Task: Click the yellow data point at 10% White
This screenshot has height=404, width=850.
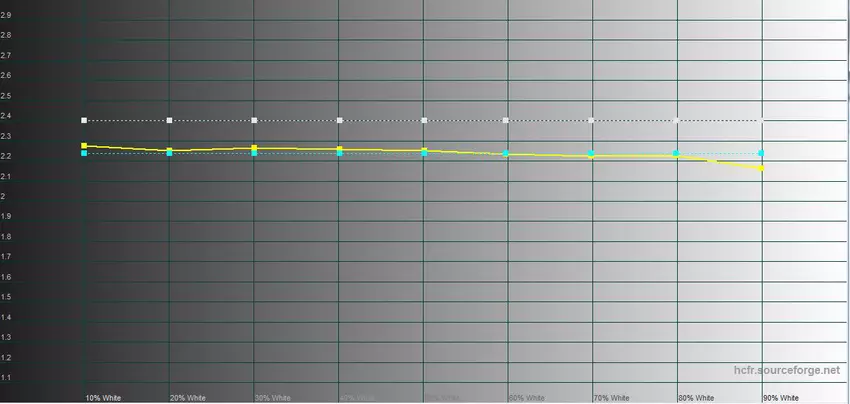Action: pyautogui.click(x=85, y=146)
